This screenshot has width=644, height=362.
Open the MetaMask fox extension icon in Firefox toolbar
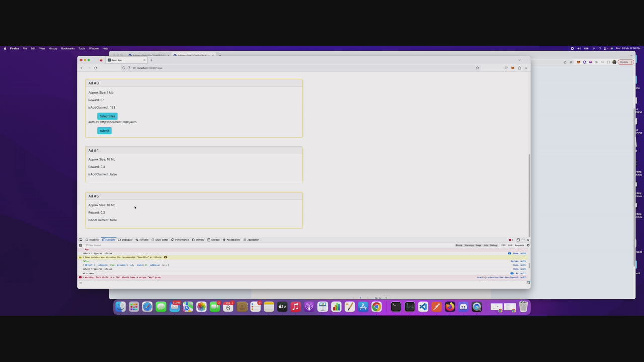point(513,68)
